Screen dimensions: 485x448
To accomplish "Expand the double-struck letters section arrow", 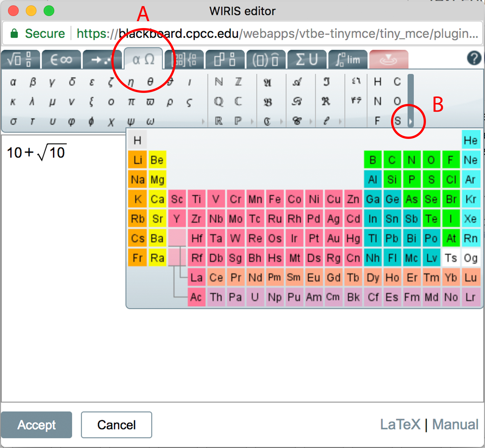I will coord(252,122).
